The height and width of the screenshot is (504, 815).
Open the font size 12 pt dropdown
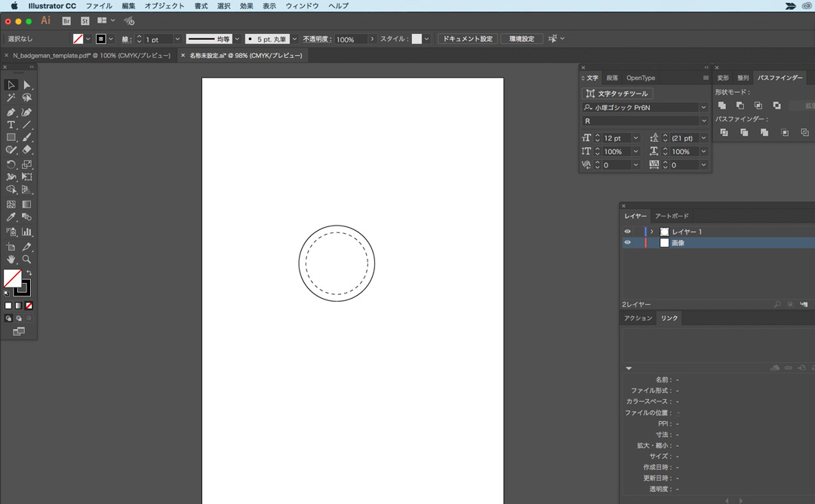pos(635,138)
